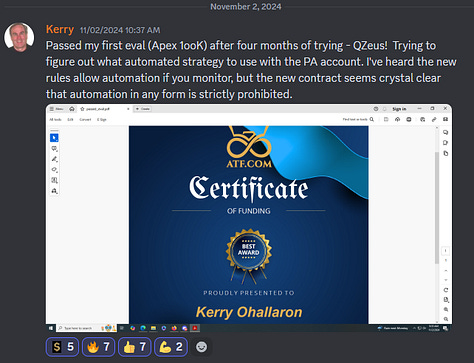The height and width of the screenshot is (363, 474).
Task: Click the rotate page icon
Action: tap(446, 290)
